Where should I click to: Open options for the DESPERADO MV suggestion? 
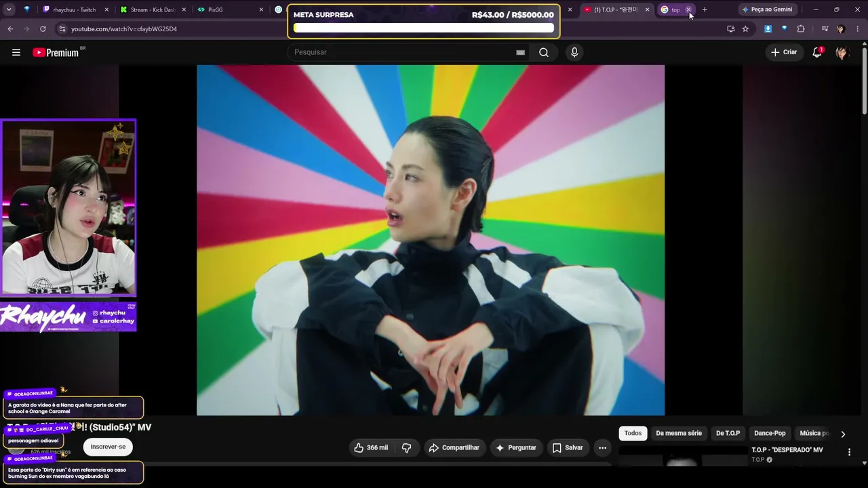pos(849,452)
